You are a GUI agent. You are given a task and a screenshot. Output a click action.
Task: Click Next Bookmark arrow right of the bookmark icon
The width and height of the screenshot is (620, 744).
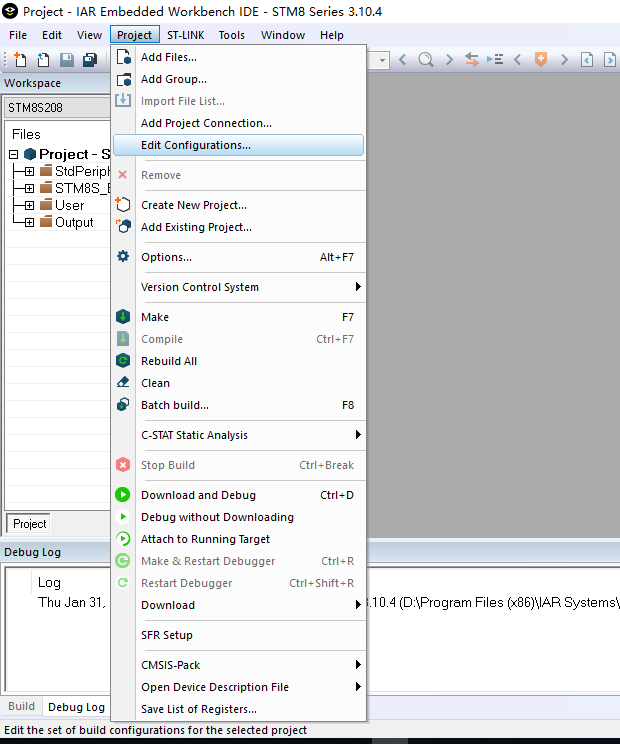pos(564,60)
